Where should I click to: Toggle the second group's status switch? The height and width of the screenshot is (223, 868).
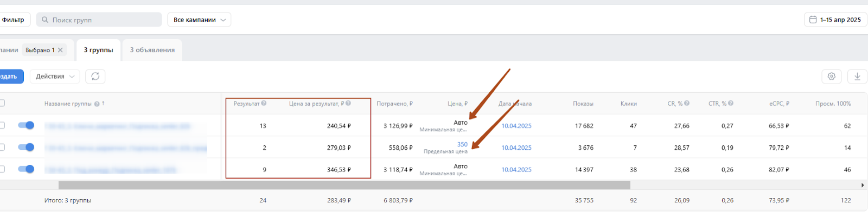26,147
